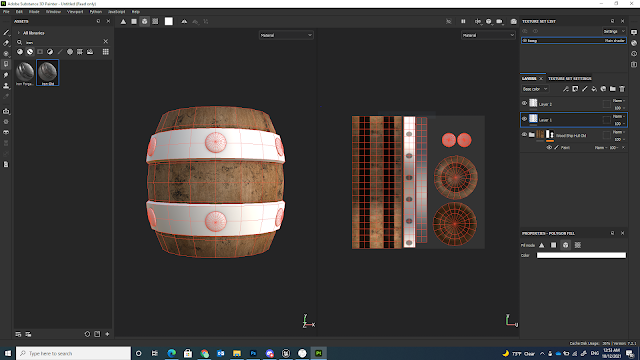Click UV chunk fill mode in top toolbar
This screenshot has width=640, height=360.
pos(155,22)
